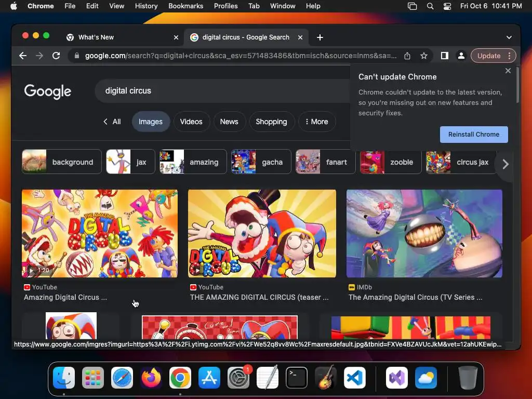Open Spotlight search in menu bar

click(x=430, y=6)
